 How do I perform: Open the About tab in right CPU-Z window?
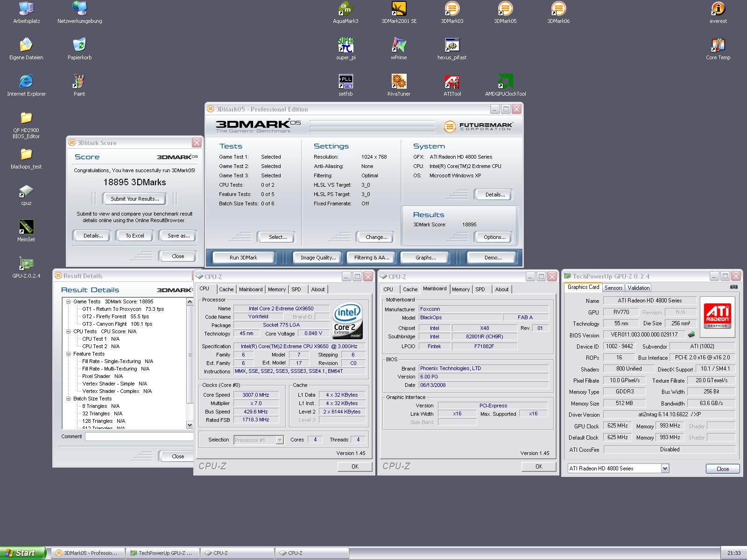pyautogui.click(x=502, y=289)
